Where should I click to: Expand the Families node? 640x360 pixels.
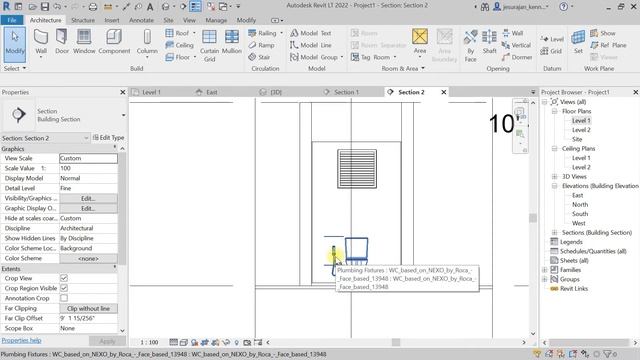(544, 270)
